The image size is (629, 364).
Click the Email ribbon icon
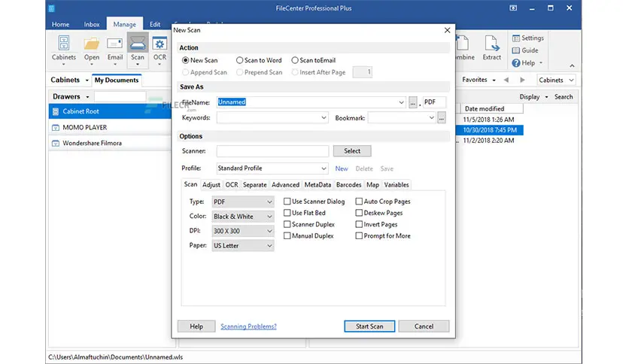click(x=114, y=44)
